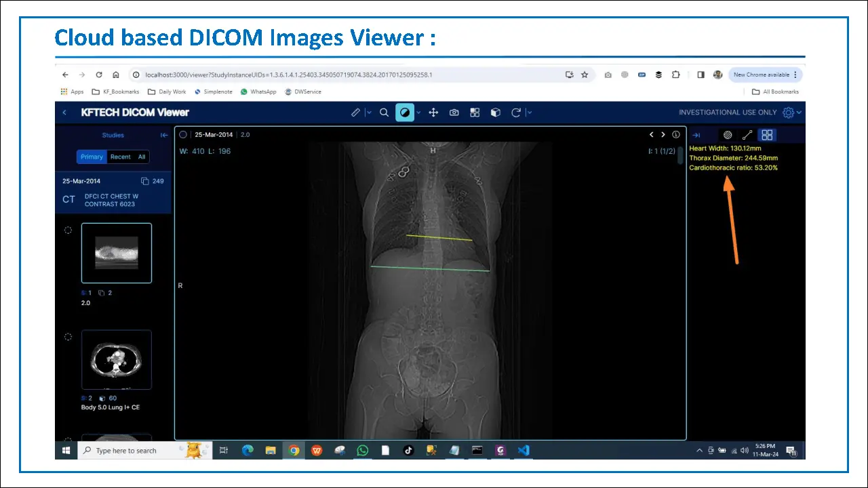Image resolution: width=868 pixels, height=488 pixels.
Task: Collapse the Studies left panel
Action: [x=164, y=135]
